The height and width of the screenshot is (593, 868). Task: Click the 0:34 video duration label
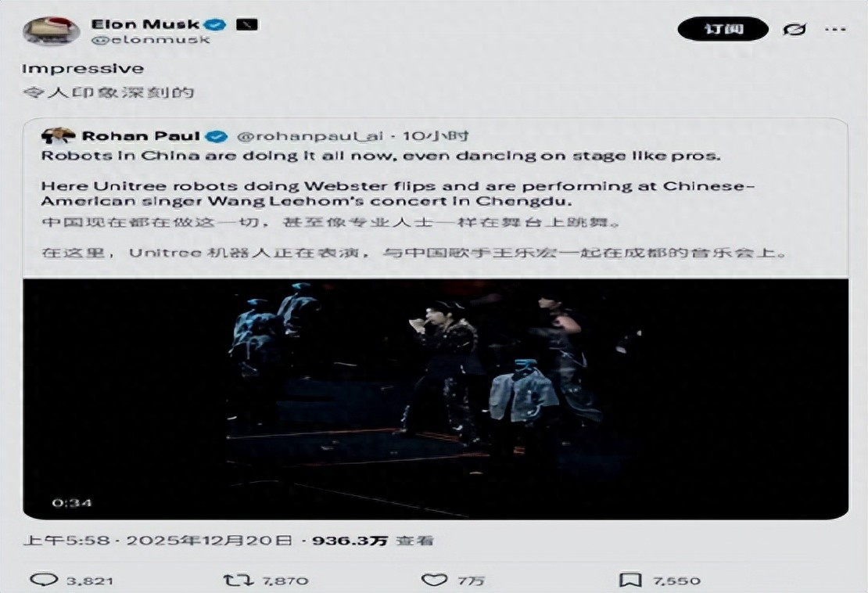(x=72, y=503)
